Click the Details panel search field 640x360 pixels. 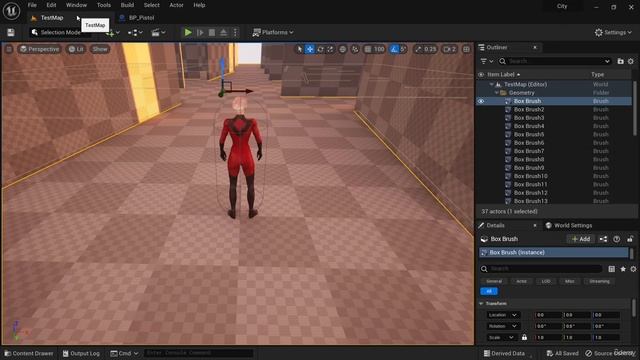click(x=541, y=269)
